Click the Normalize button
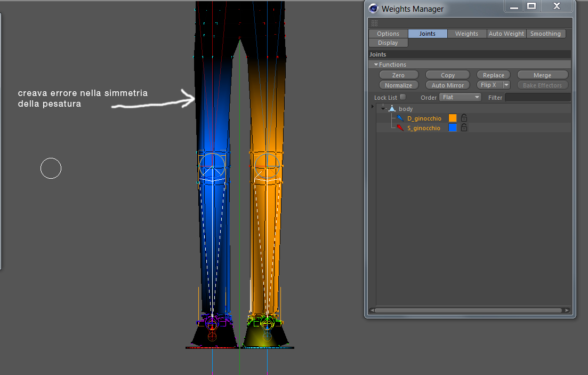The image size is (588, 375). [398, 85]
